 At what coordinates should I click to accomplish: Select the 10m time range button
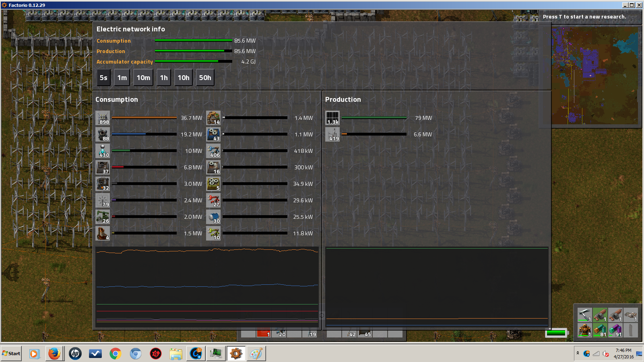[143, 78]
